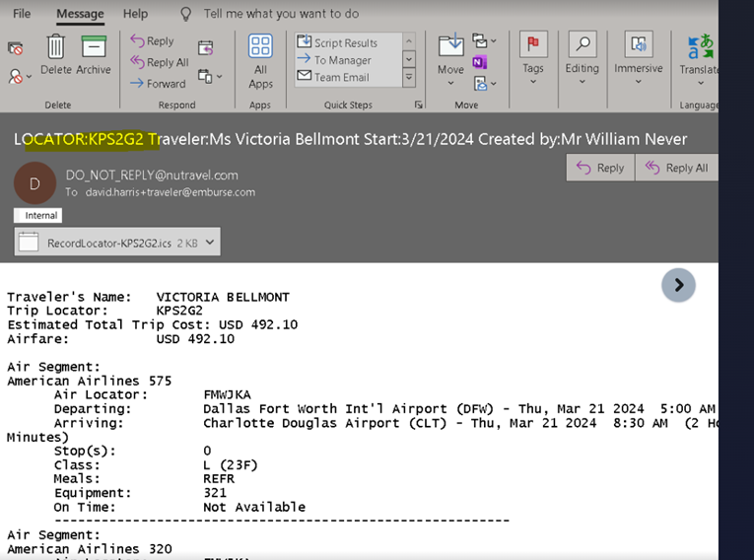Open the move Actions dropdown icon

[x=484, y=84]
